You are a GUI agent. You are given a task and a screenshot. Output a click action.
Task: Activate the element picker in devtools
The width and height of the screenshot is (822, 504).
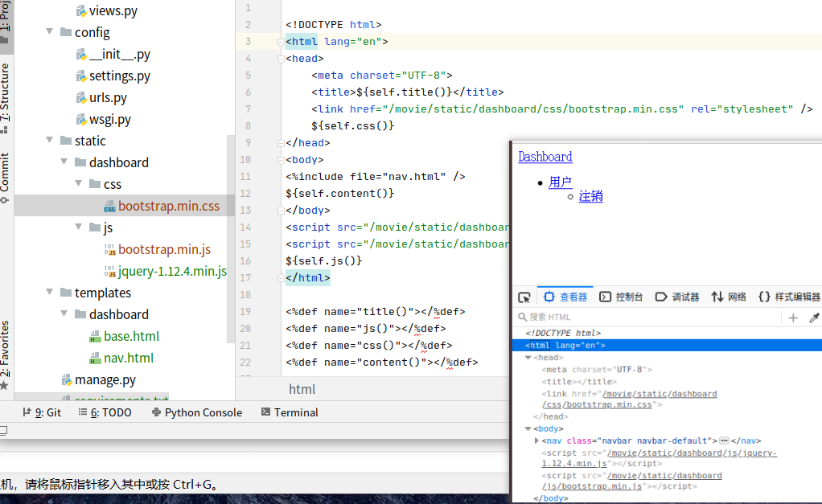[x=524, y=297]
